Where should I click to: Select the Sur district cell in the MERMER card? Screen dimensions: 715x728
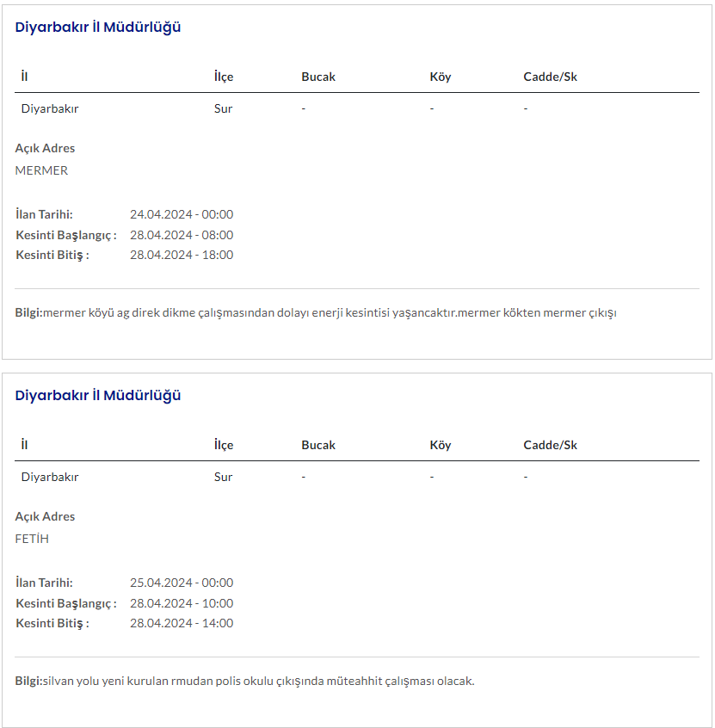[224, 108]
